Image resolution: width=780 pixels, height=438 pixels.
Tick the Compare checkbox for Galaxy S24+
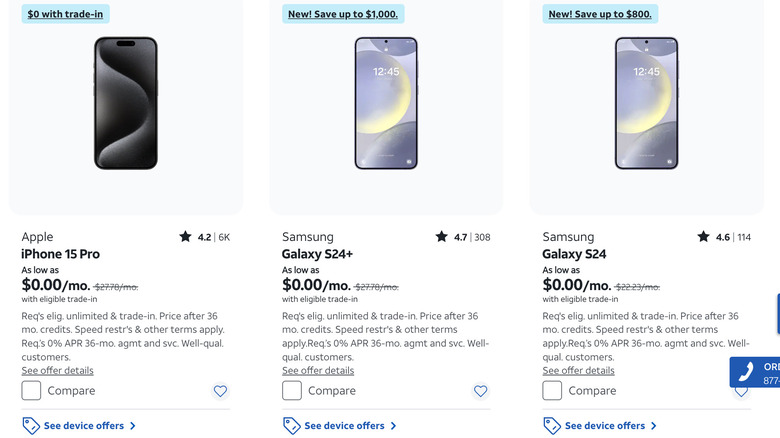tap(292, 391)
